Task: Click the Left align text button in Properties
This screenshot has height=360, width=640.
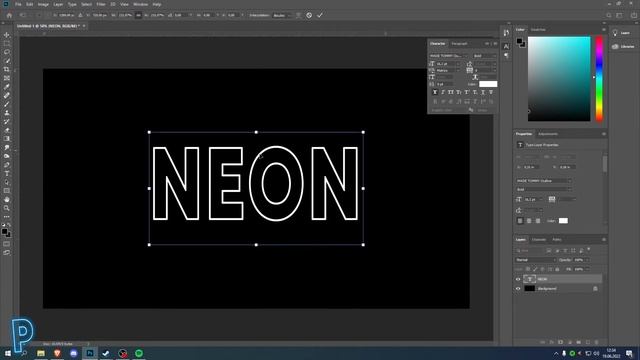Action: pos(520,221)
